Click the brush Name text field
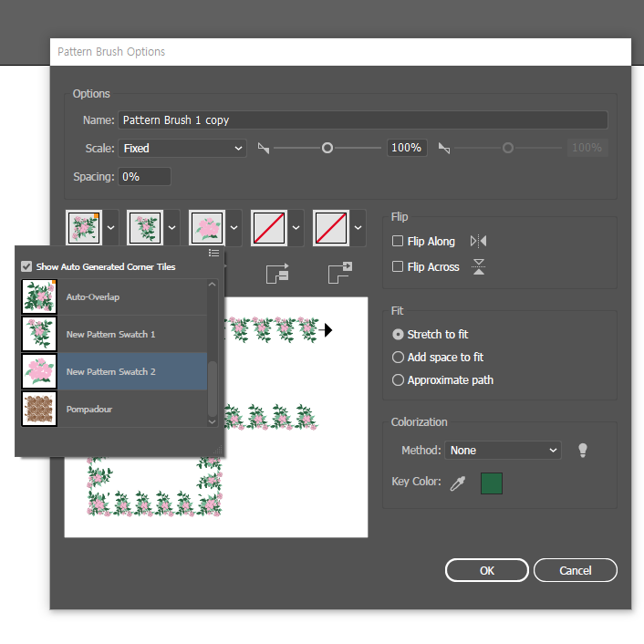 point(363,119)
